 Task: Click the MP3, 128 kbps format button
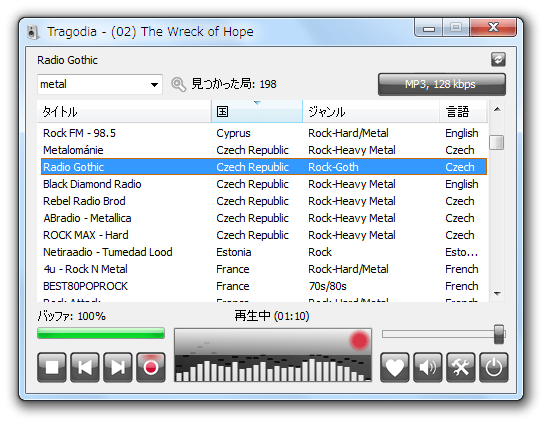442,84
